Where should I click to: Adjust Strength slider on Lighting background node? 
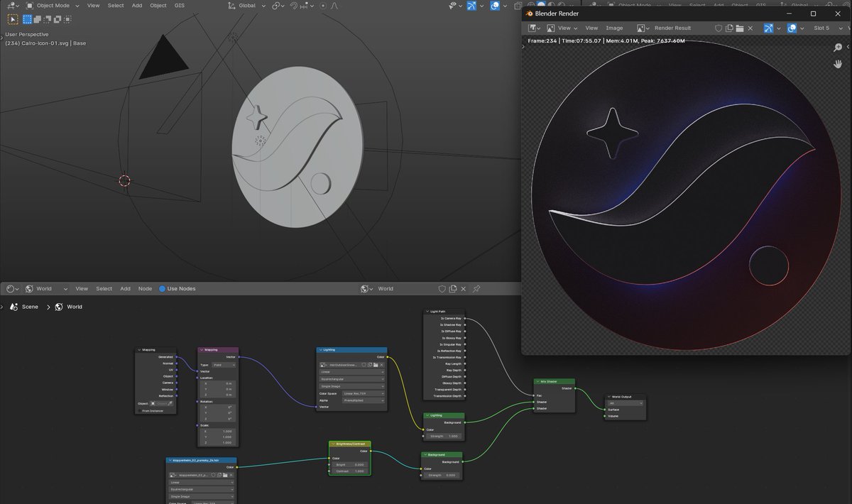click(x=444, y=436)
